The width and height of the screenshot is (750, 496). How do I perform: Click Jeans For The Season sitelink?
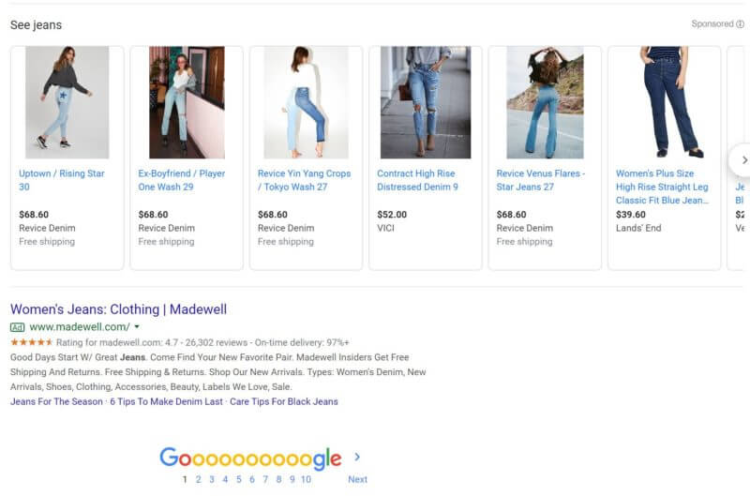tap(56, 402)
